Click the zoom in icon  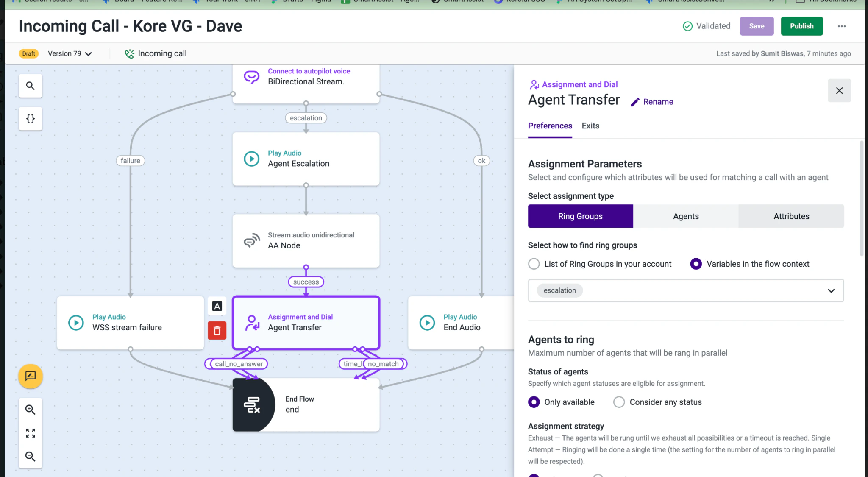[x=30, y=409]
